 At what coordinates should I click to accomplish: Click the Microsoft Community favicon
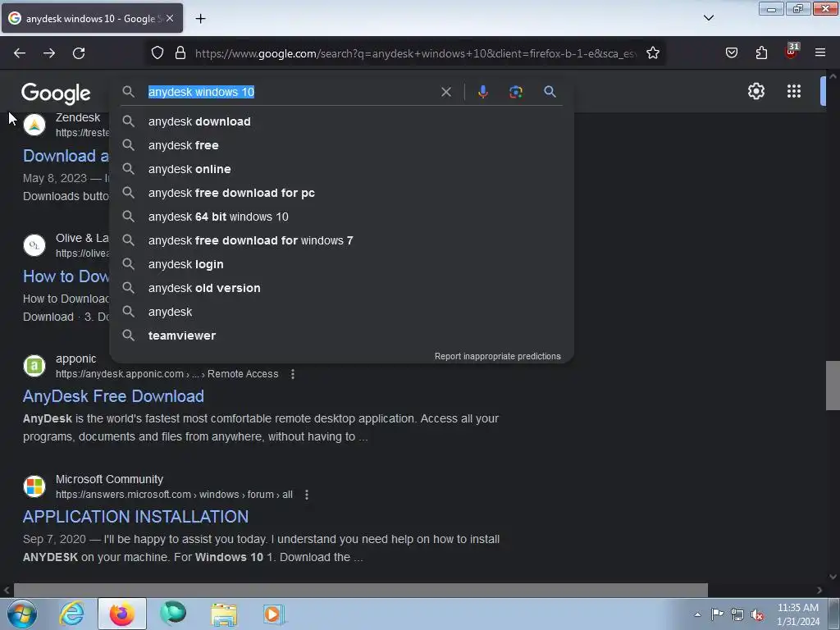[x=34, y=486]
